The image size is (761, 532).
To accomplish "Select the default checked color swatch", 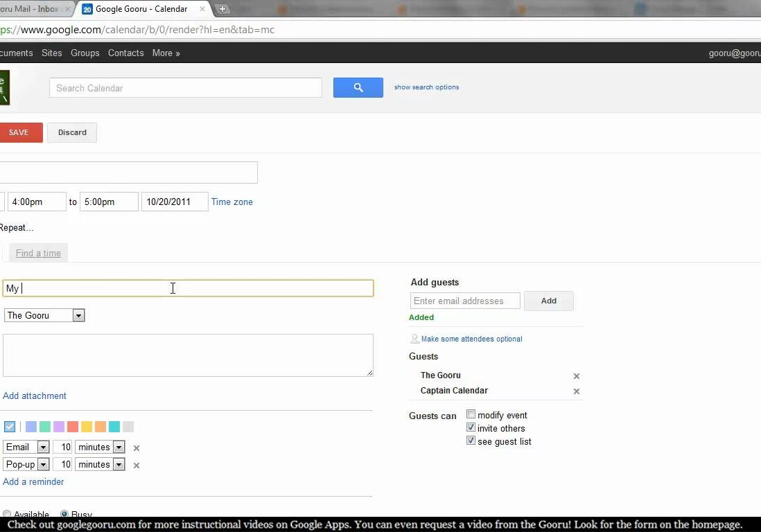I will pos(10,426).
